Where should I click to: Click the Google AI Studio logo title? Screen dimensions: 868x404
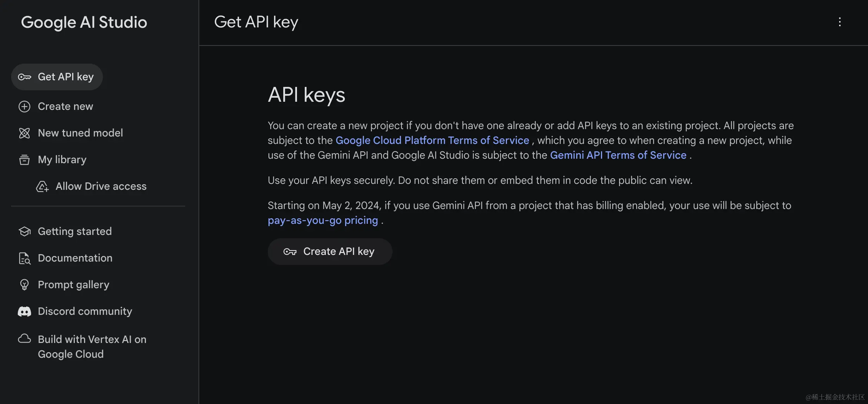[84, 23]
